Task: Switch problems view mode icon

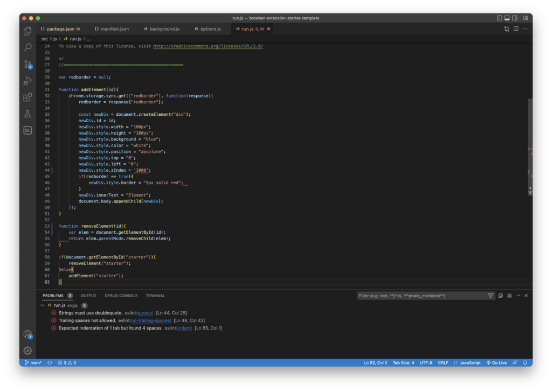Action: coord(509,296)
